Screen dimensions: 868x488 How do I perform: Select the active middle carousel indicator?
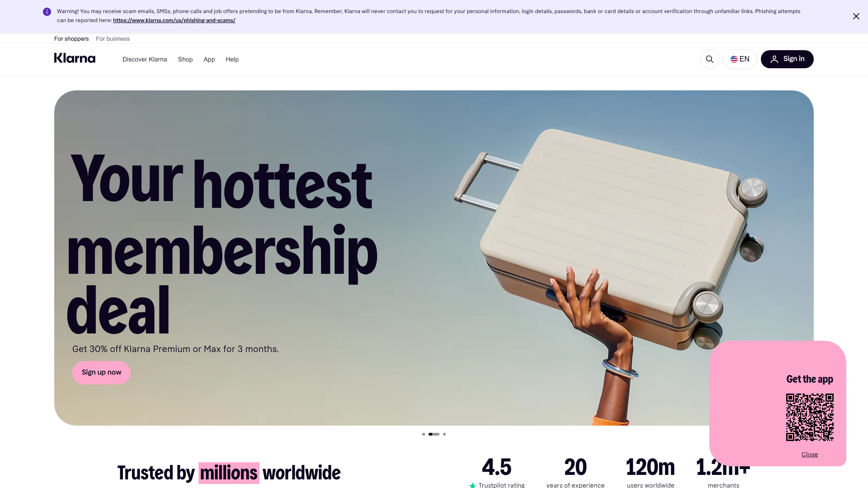[434, 434]
